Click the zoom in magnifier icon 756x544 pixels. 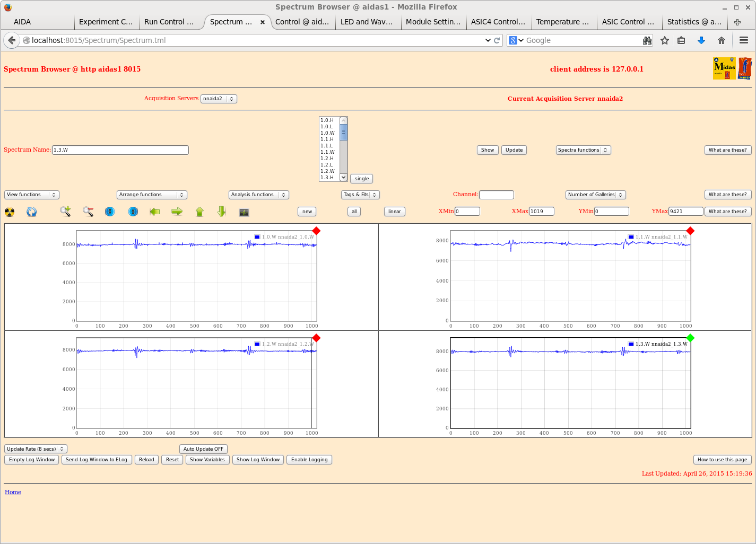[x=65, y=212]
